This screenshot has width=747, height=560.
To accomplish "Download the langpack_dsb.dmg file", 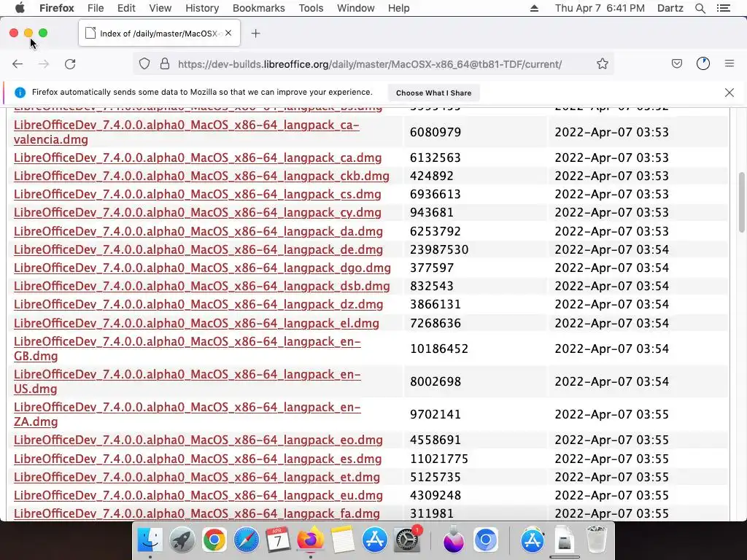I will (201, 286).
